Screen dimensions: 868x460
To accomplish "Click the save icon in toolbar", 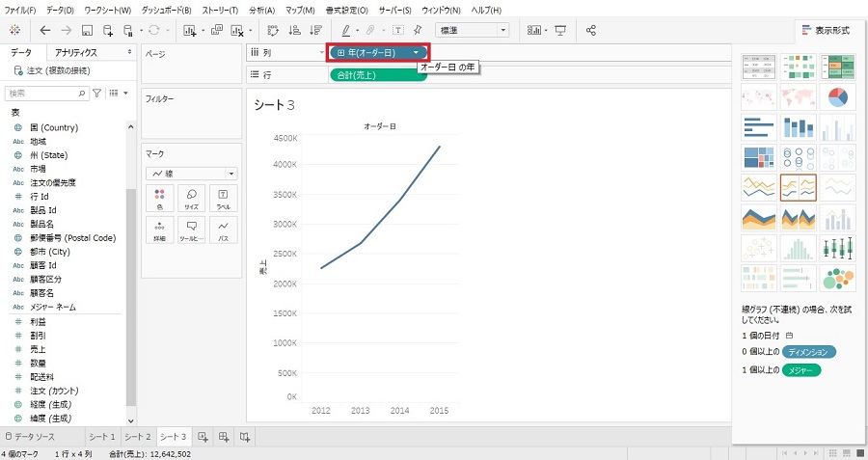I will click(88, 30).
